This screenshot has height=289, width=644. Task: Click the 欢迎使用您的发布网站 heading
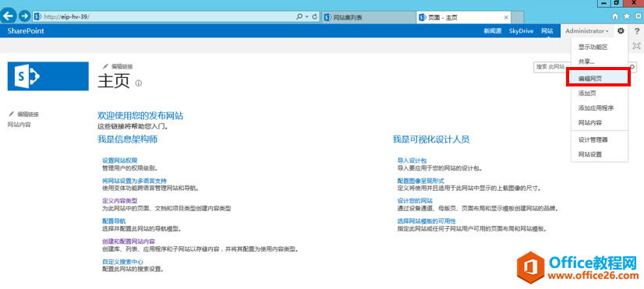[140, 116]
